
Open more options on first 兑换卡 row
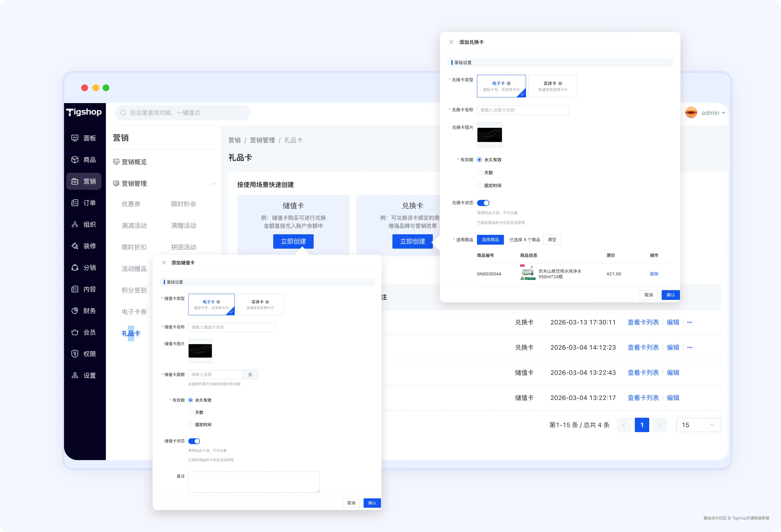coord(690,322)
